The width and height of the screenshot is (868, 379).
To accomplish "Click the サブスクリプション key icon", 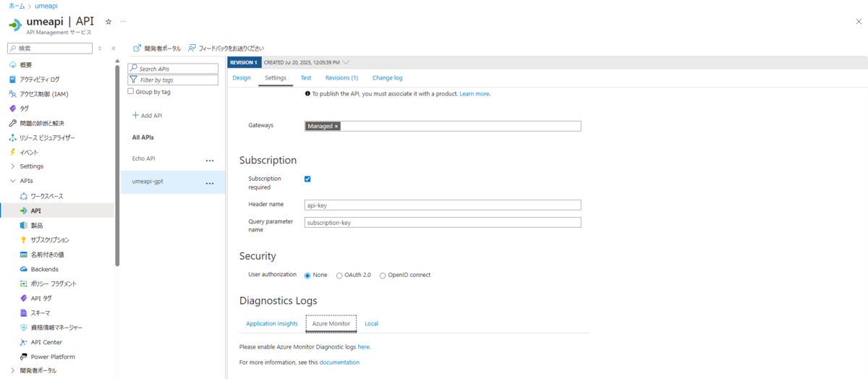I will click(24, 239).
